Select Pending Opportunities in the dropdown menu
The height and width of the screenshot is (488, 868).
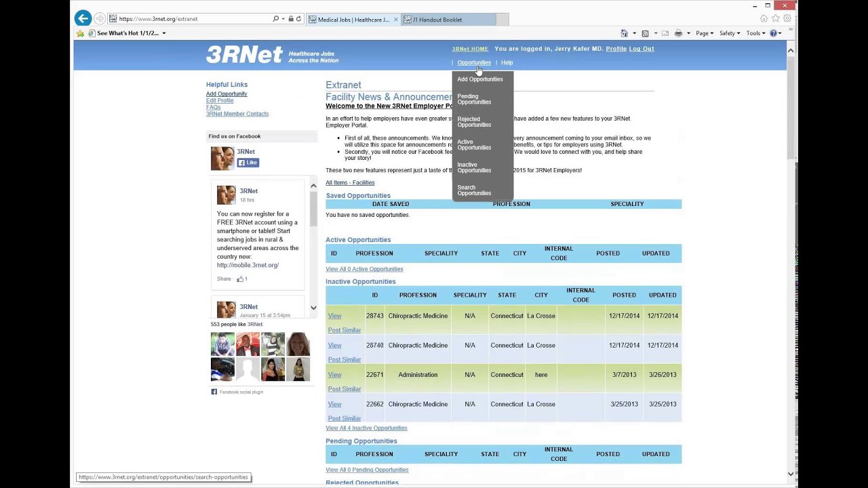tap(474, 99)
